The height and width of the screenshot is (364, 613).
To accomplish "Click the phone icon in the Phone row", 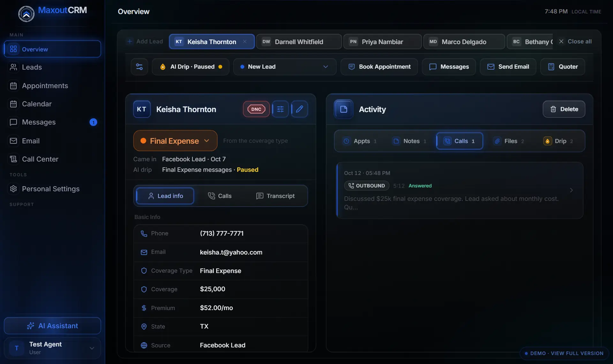I will click(x=144, y=234).
